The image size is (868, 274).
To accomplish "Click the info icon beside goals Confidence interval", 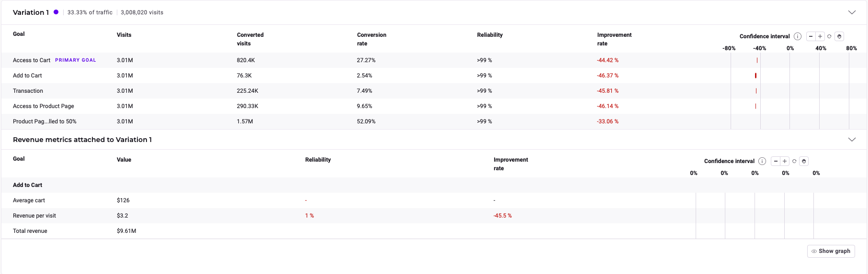I will click(x=798, y=36).
